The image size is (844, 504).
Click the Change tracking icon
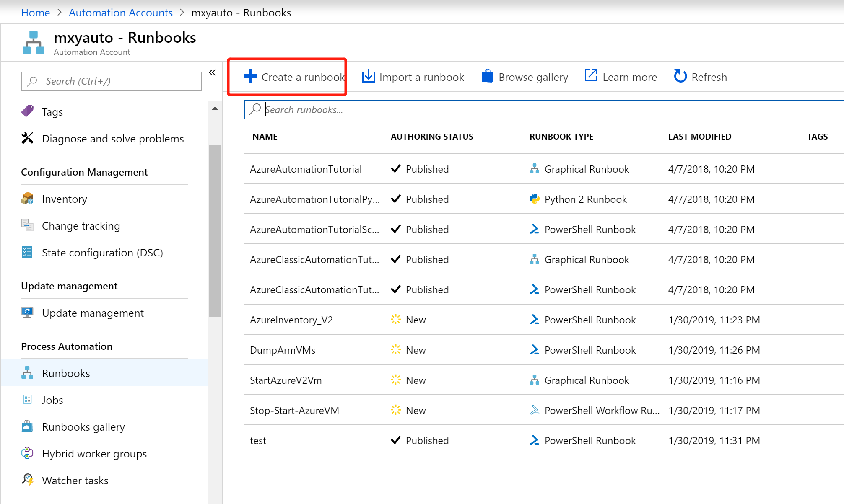27,225
